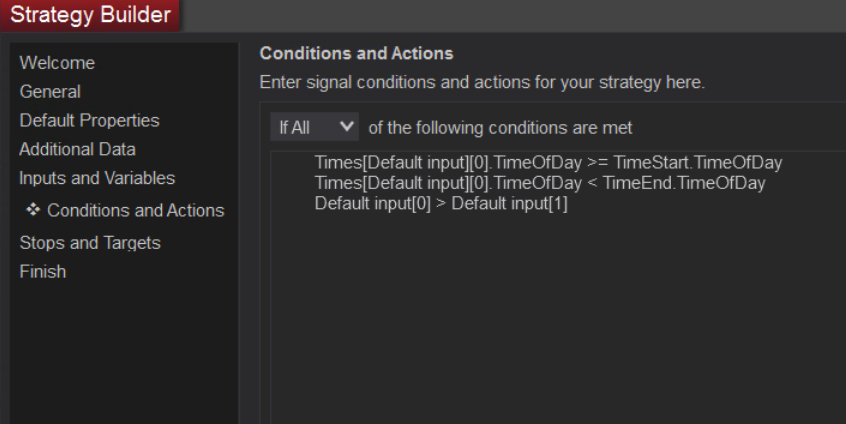
Task: Open the Welcome page in sidebar
Action: click(x=57, y=63)
